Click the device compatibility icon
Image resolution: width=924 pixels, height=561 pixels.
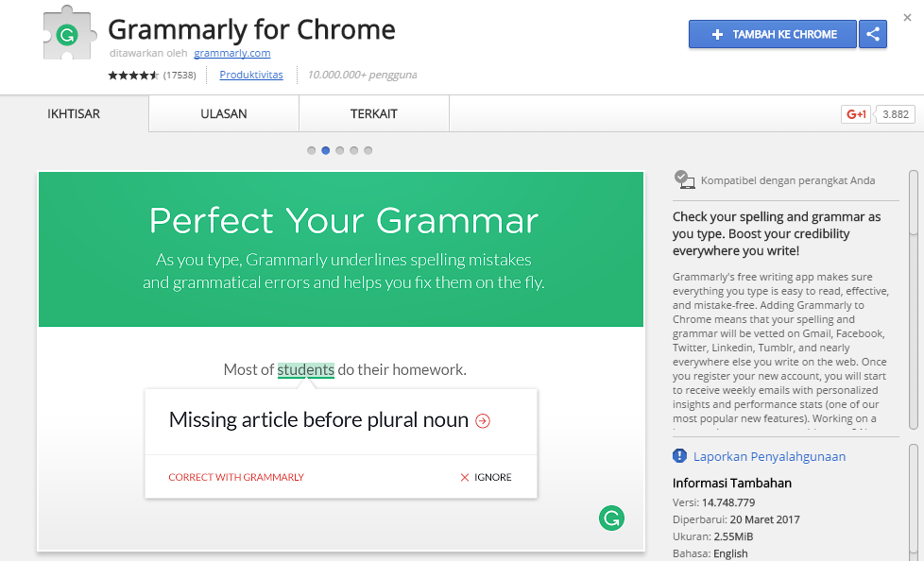click(x=684, y=178)
